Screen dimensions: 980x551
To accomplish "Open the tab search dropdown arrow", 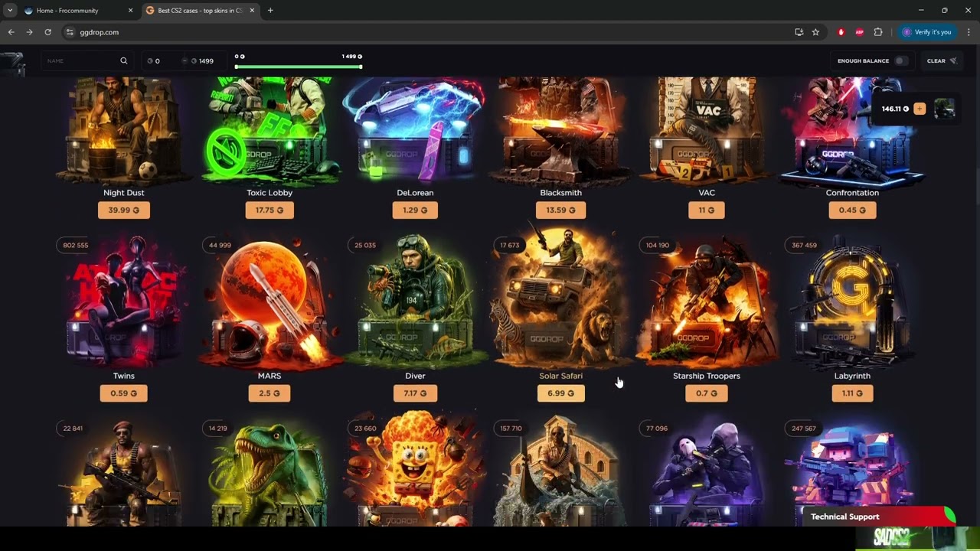I will tap(10, 11).
